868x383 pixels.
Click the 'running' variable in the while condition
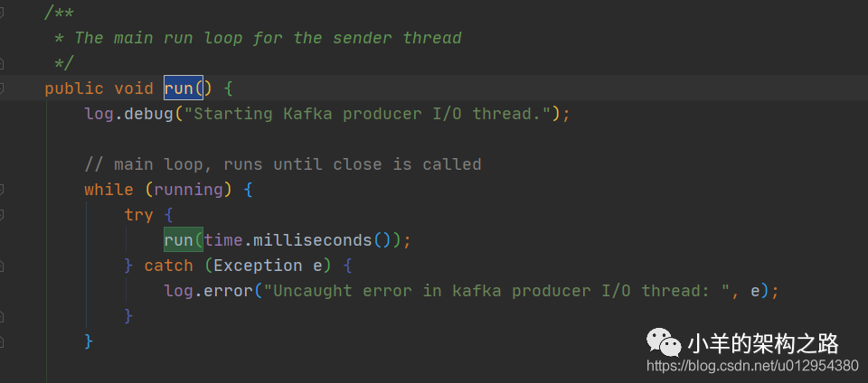click(x=188, y=190)
